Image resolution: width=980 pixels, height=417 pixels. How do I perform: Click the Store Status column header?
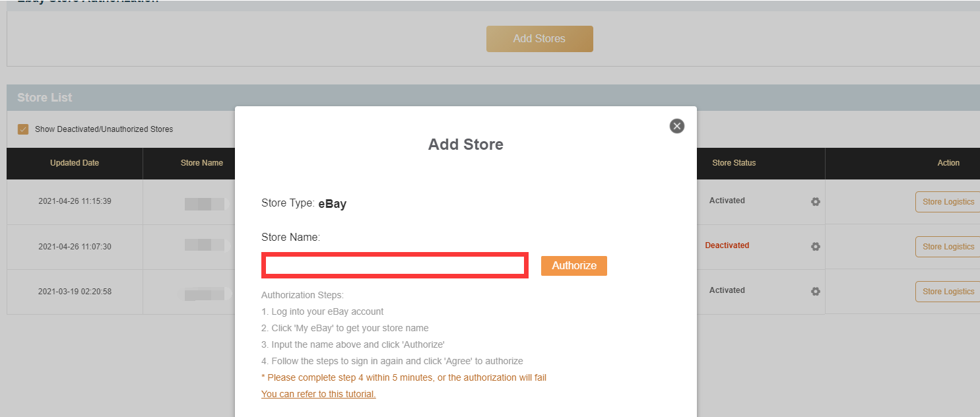coord(734,163)
